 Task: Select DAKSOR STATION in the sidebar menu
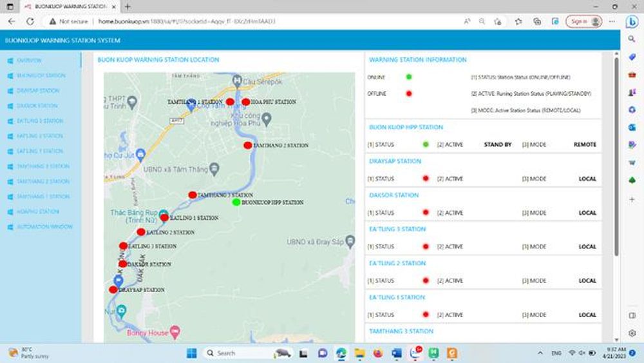pyautogui.click(x=37, y=106)
